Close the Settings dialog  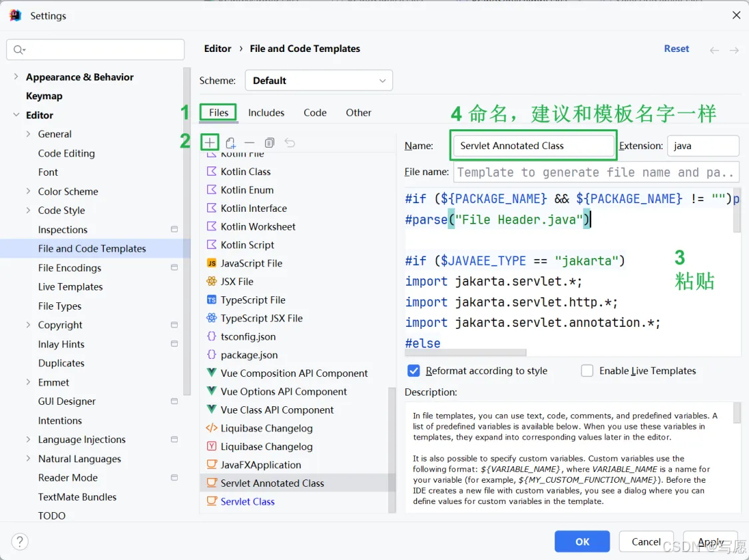click(x=736, y=15)
